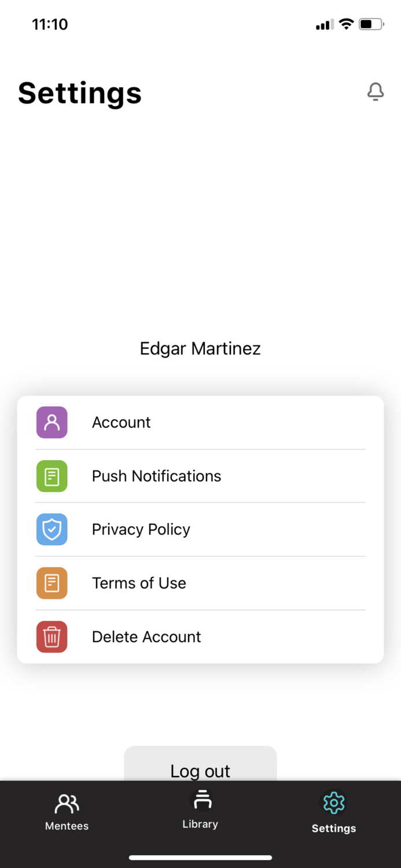
Task: Tap the purple Account profile icon
Action: point(51,422)
